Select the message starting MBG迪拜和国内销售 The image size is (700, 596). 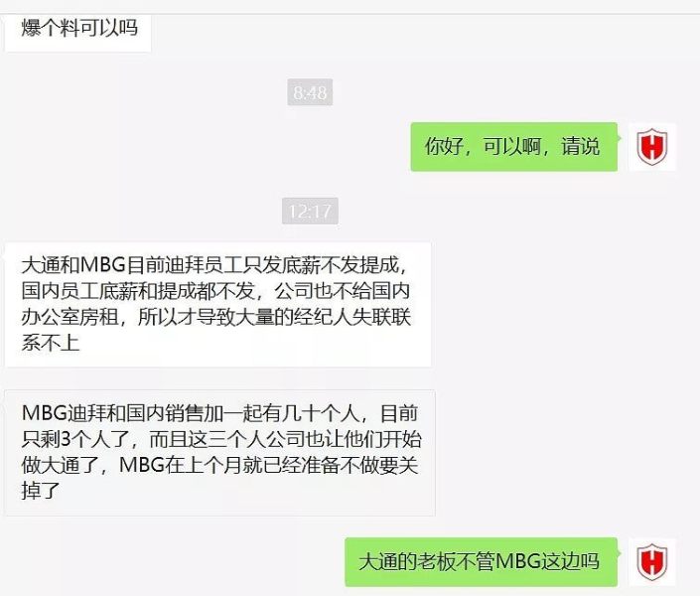pyautogui.click(x=219, y=453)
